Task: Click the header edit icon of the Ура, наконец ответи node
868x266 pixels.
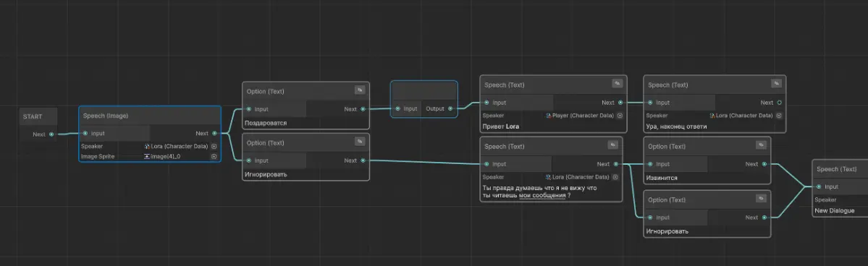Action: [776, 83]
